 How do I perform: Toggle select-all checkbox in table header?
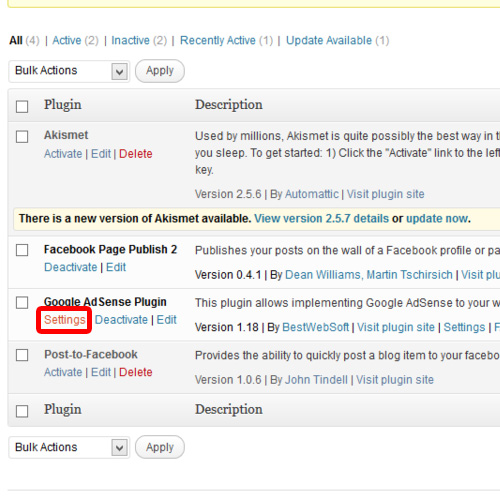[x=22, y=107]
